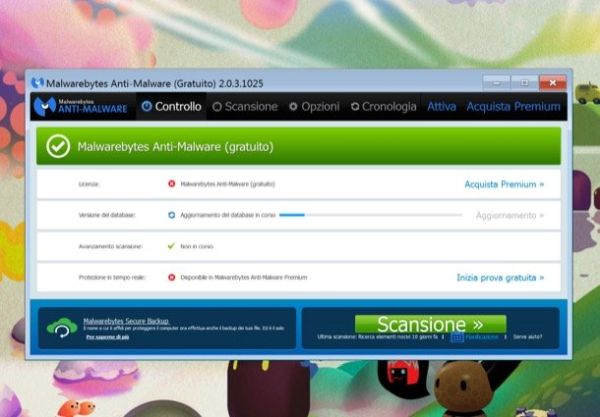Click Attiva in the top bar
This screenshot has width=600, height=417.
coord(442,106)
